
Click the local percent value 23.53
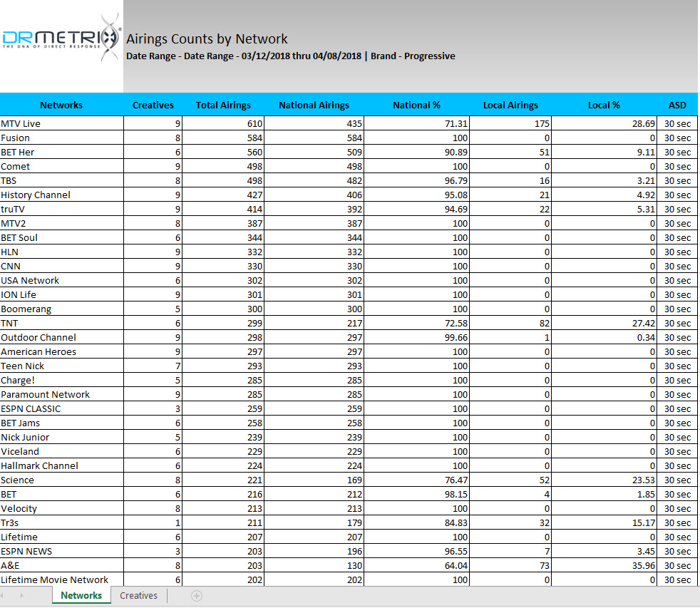[x=604, y=480]
